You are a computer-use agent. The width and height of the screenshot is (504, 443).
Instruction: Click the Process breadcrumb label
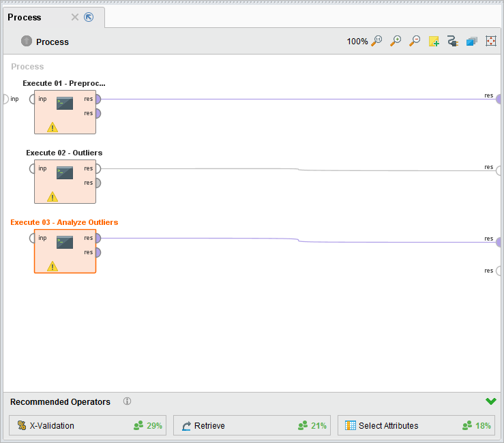(x=53, y=42)
